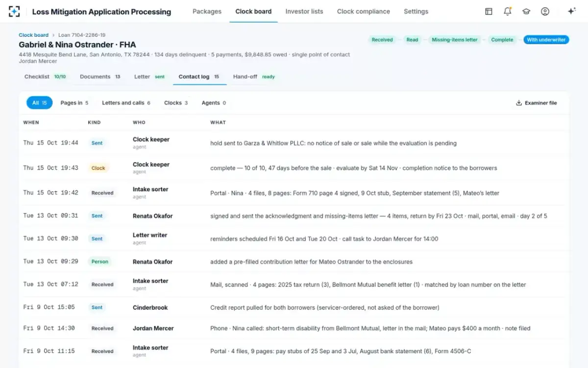Sort by the WHEN column header

click(31, 122)
